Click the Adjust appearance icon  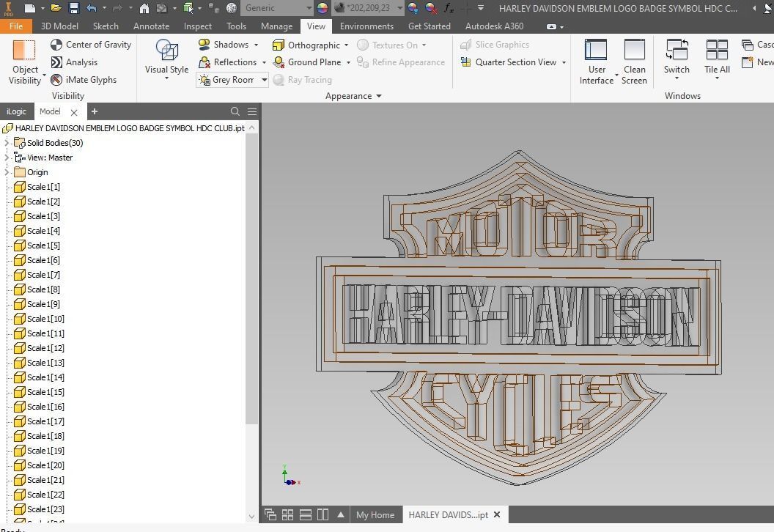point(413,8)
